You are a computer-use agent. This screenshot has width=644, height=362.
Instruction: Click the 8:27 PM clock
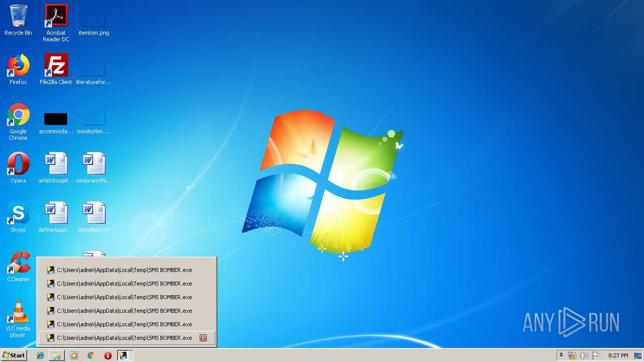[x=618, y=355]
